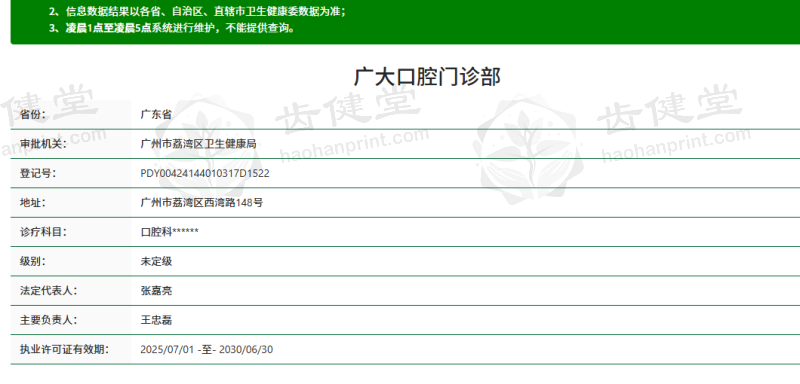Click the label 法定代表人
Screen dimensions: 800x384
tap(48, 291)
